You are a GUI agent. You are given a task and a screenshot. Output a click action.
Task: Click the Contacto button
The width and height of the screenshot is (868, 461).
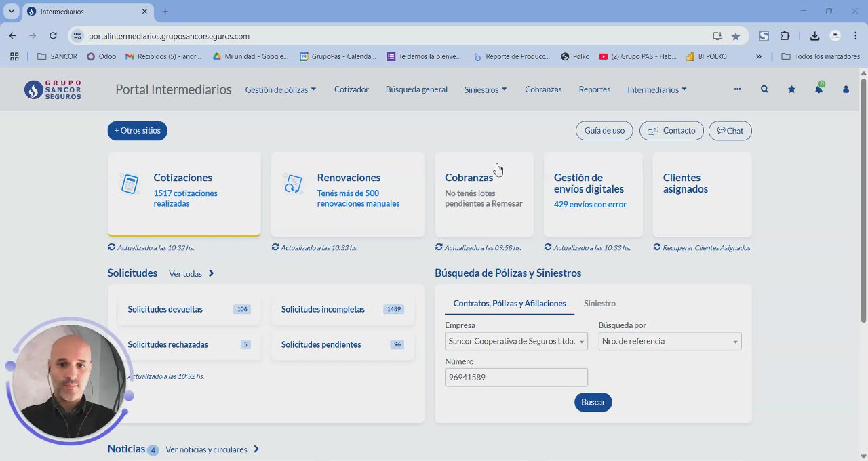click(671, 131)
